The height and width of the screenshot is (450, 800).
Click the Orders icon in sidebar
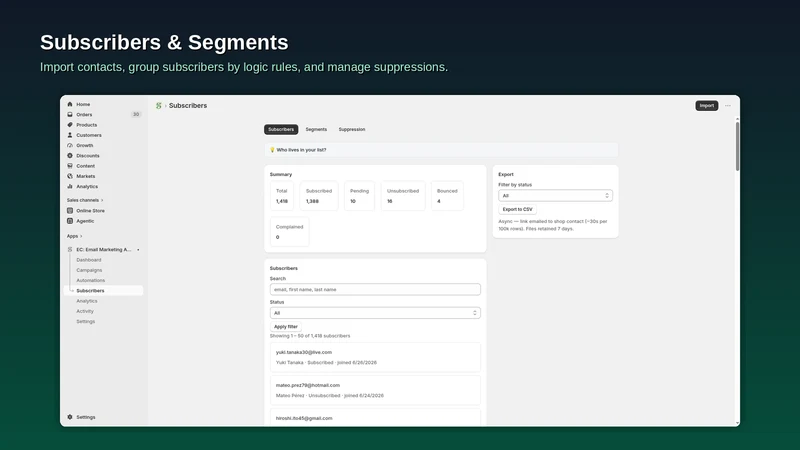(x=70, y=114)
